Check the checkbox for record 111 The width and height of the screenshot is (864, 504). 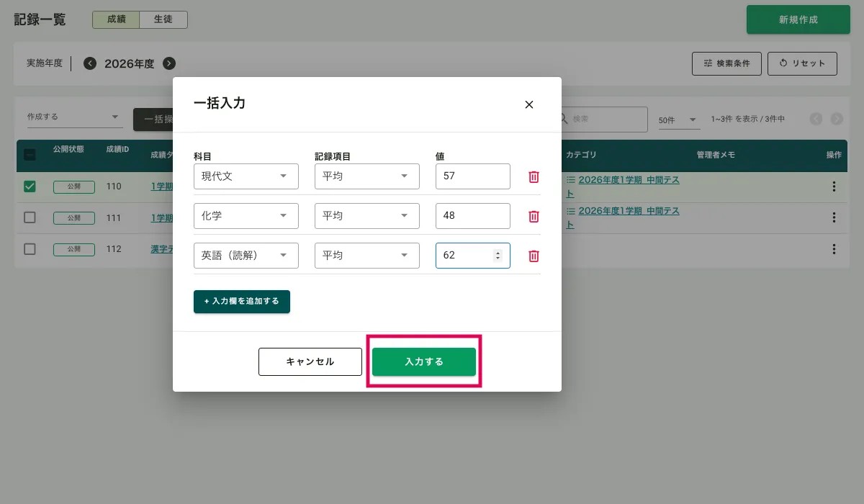[x=30, y=217]
